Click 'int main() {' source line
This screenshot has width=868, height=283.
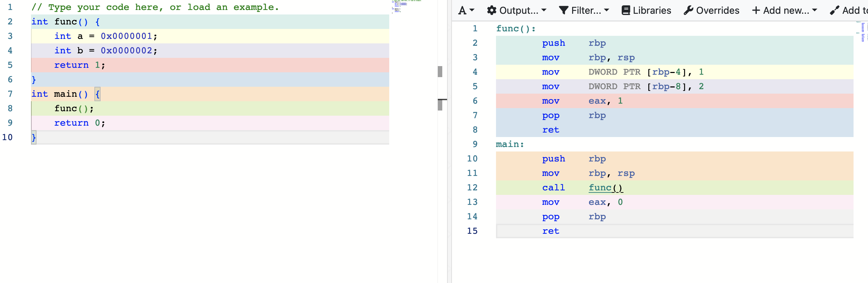coord(210,94)
